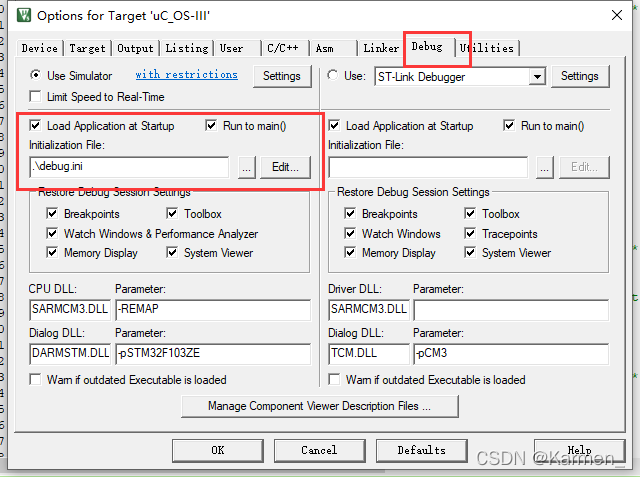640x477 pixels.
Task: Toggle hardware Load Application at Startup
Action: coord(334,125)
